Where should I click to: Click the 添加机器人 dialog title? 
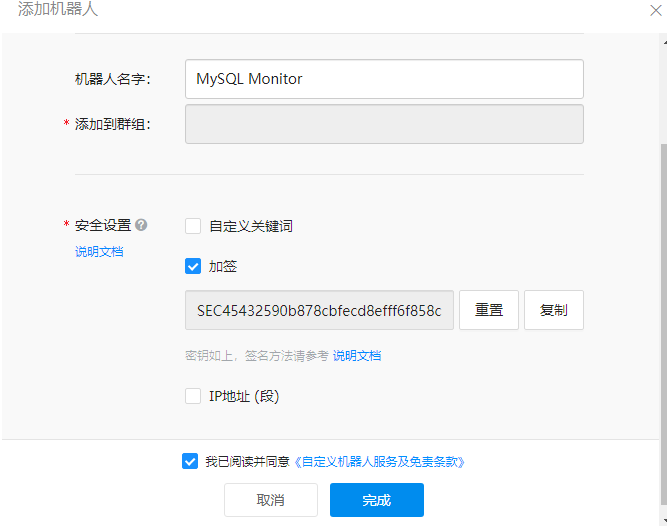(x=58, y=9)
